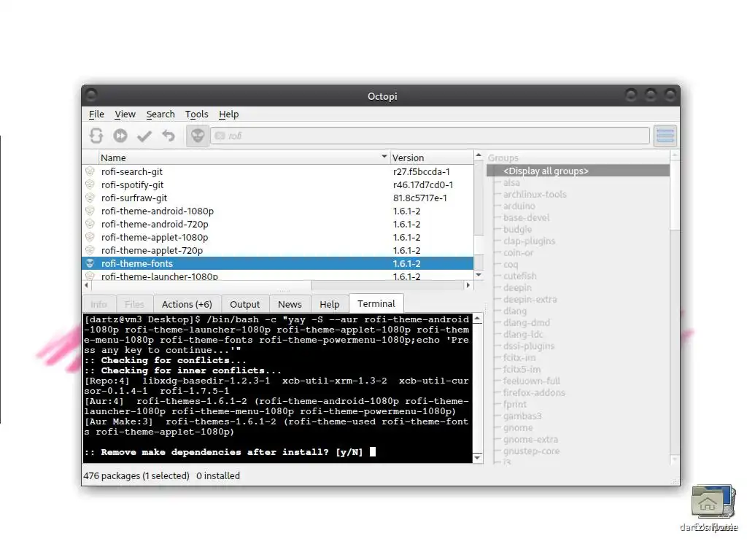This screenshot has height=560, width=747.
Task: Click in the terminal at the y/N prompt
Action: (373, 452)
